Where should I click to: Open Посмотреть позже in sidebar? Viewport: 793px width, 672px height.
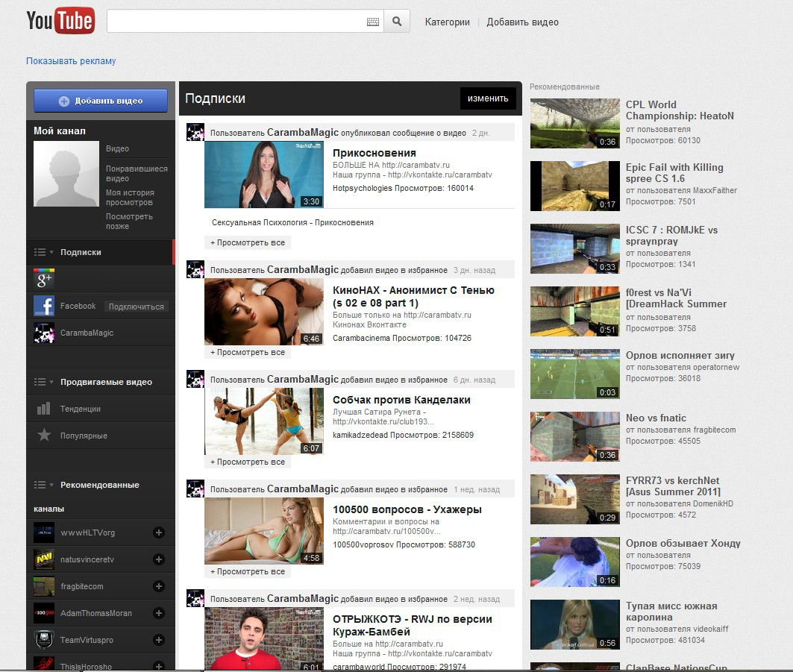point(129,221)
